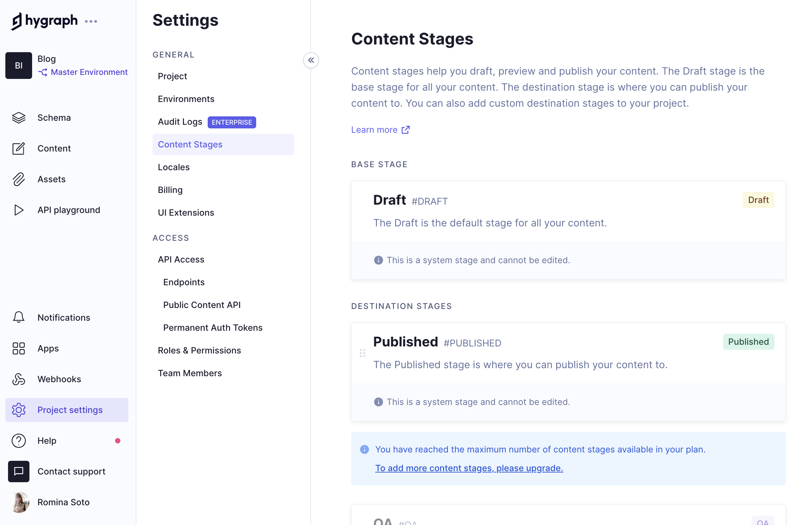Click the Published stage drag handle
812x525 pixels.
point(362,353)
